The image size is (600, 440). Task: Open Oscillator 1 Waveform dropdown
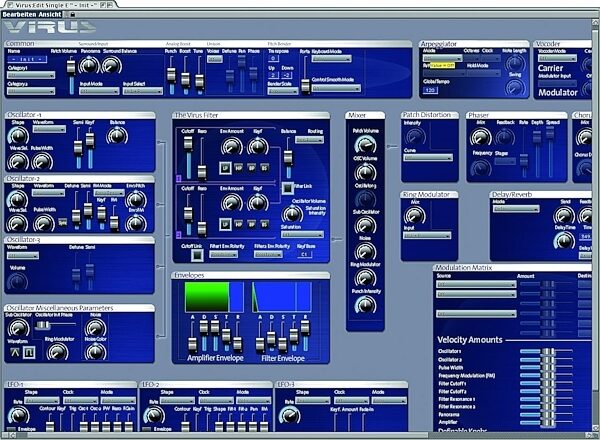[x=49, y=129]
